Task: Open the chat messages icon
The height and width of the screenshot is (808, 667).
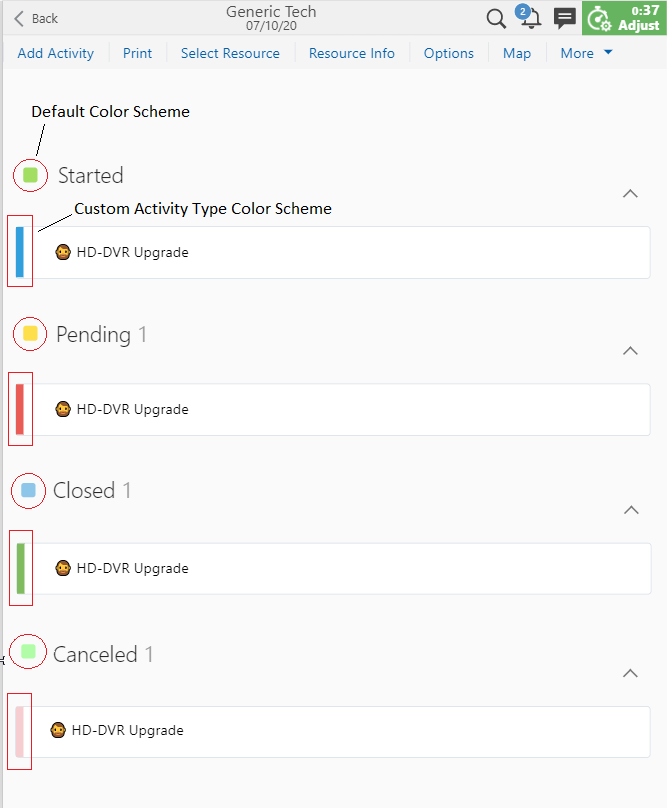Action: [564, 18]
